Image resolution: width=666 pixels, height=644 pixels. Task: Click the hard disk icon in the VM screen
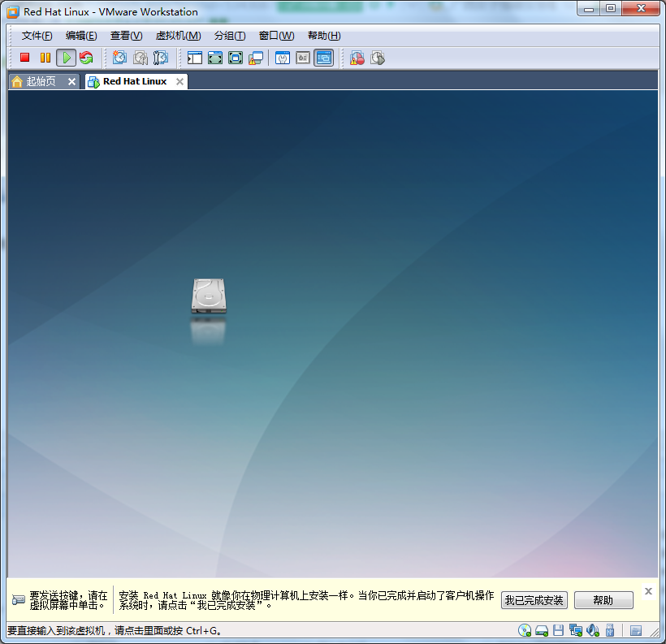pyautogui.click(x=209, y=296)
